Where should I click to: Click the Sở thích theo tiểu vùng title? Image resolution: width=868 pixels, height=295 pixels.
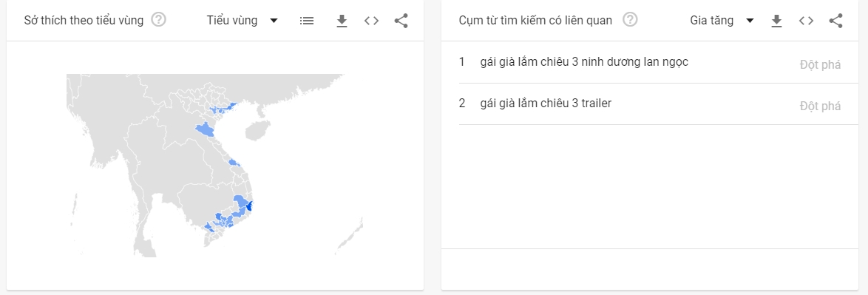pos(84,21)
